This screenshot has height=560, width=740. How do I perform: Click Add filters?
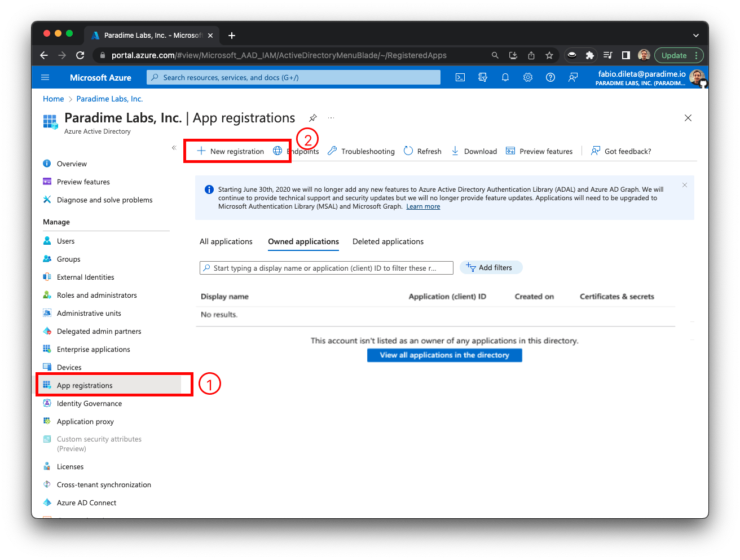(491, 267)
